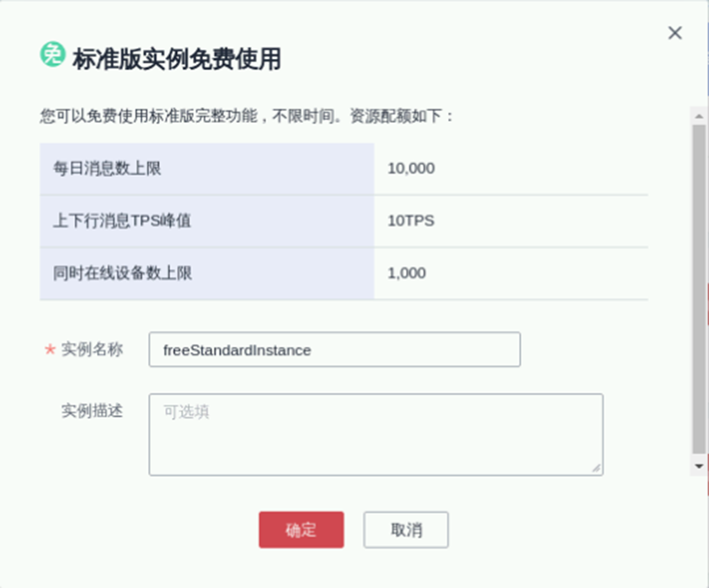
Task: Click the 实例描述 field label
Action: point(92,410)
